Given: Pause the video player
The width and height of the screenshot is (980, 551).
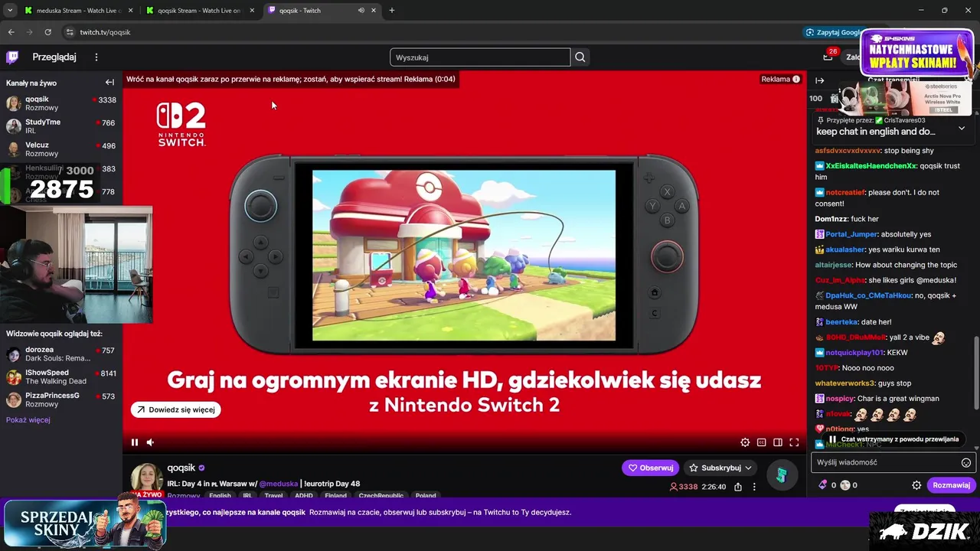Looking at the screenshot, I should 135,442.
